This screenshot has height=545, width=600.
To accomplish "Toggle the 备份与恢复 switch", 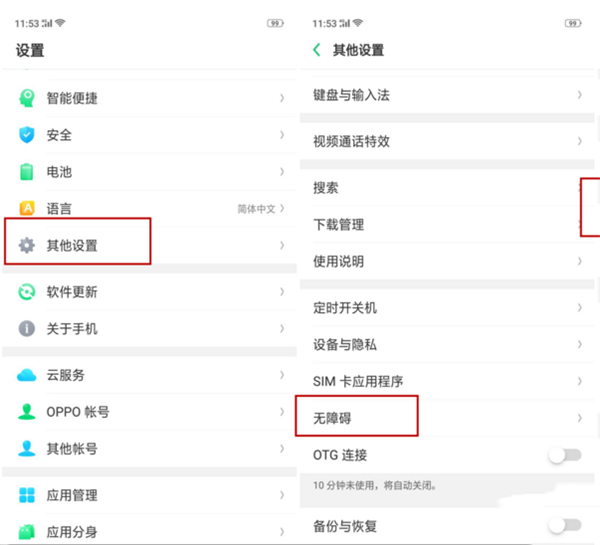I will (564, 525).
